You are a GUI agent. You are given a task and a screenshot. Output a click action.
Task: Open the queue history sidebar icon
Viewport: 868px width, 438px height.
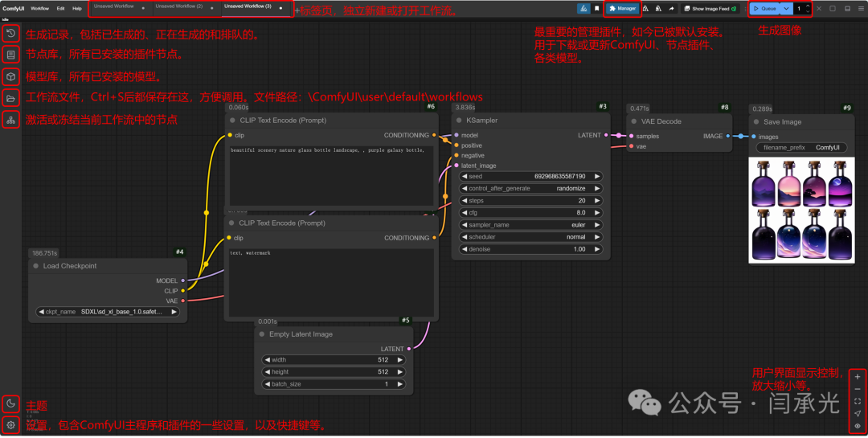(10, 33)
